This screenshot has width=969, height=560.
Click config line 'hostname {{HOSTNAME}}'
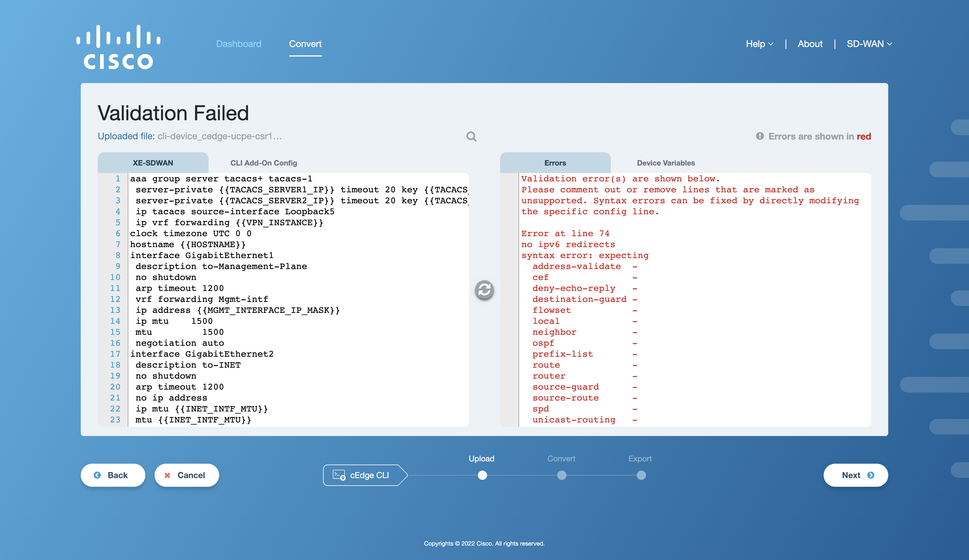(188, 244)
